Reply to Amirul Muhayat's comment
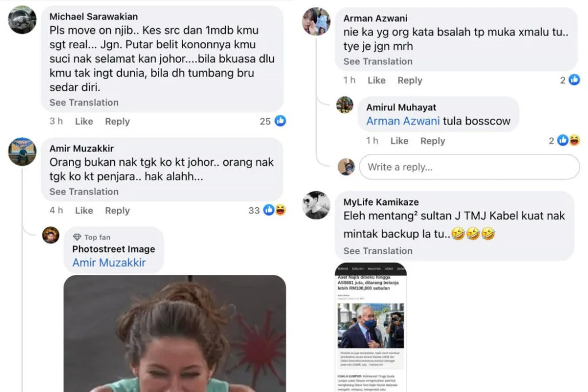This screenshot has width=588, height=392. coord(432,141)
